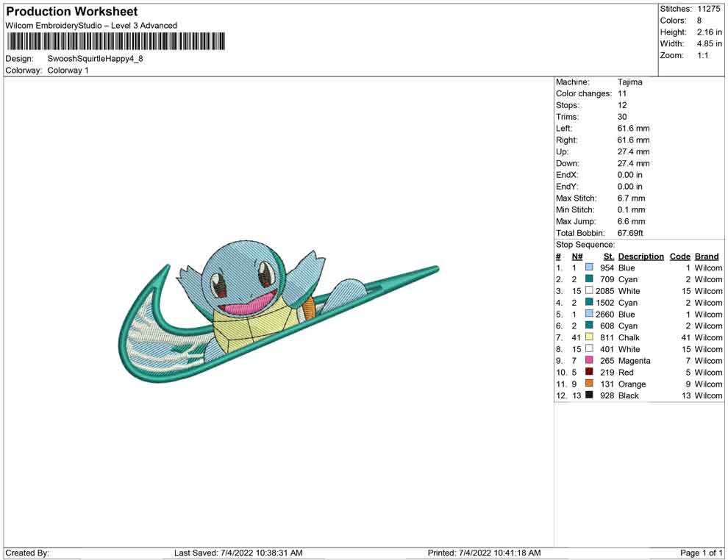Screen dimensions: 728x560
Task: Select the Orange color swatch in stop 11
Action: (x=589, y=383)
